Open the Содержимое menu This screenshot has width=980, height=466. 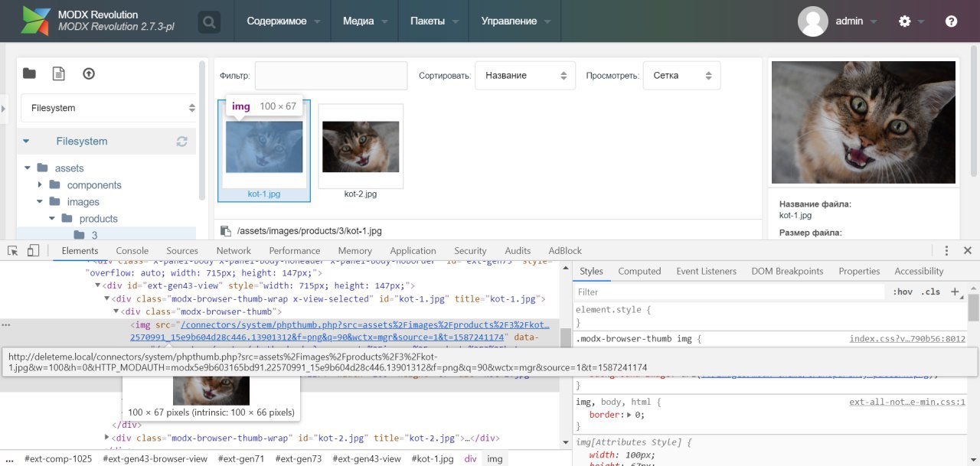284,21
